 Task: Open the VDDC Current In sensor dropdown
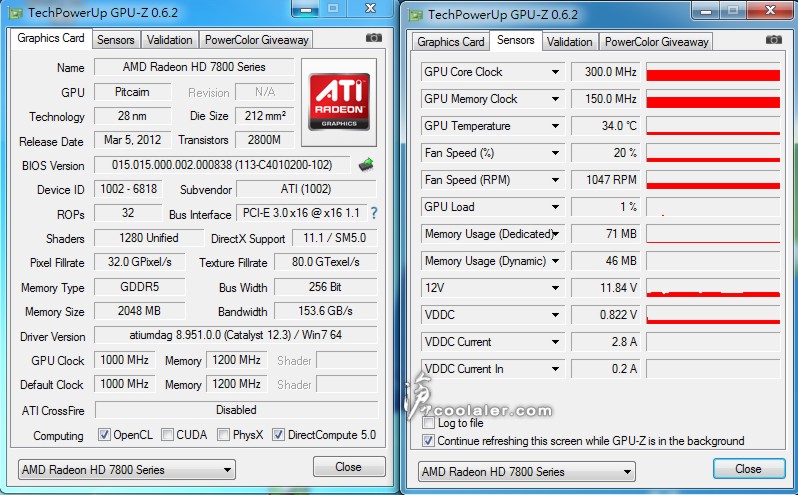[x=555, y=369]
